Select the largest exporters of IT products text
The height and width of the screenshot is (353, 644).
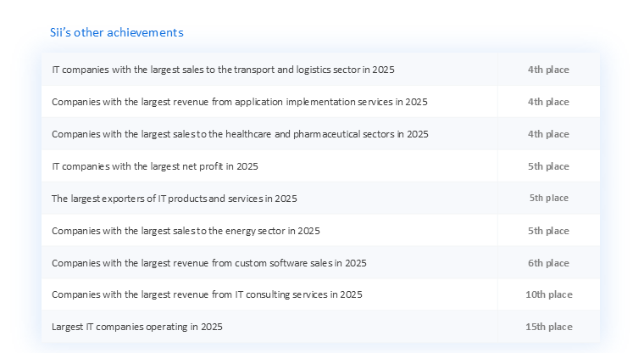point(175,199)
